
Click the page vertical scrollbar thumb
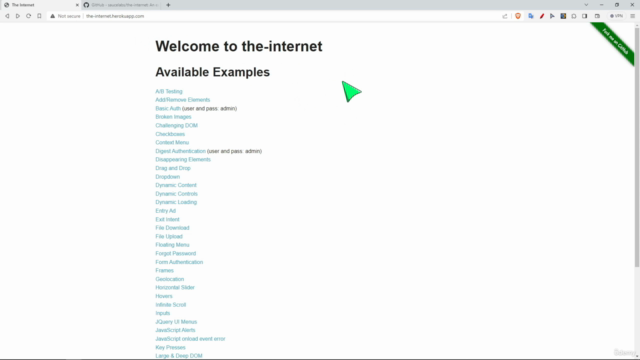point(637,147)
